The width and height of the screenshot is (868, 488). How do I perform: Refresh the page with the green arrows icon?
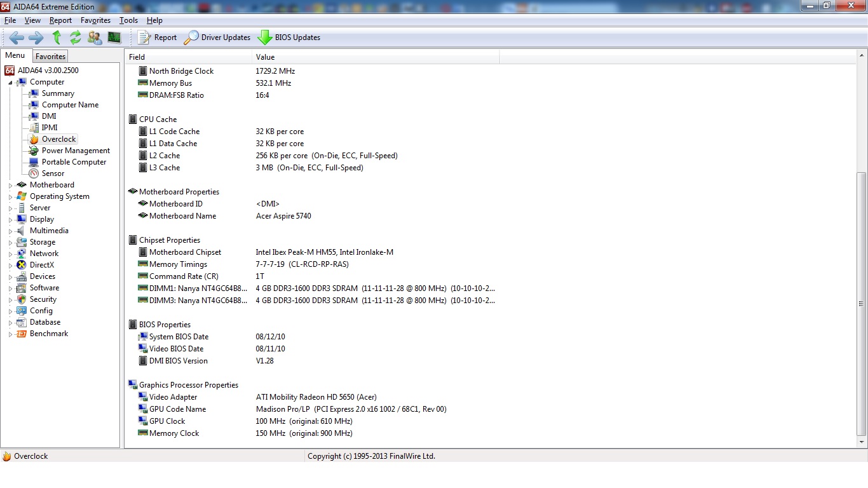(76, 37)
